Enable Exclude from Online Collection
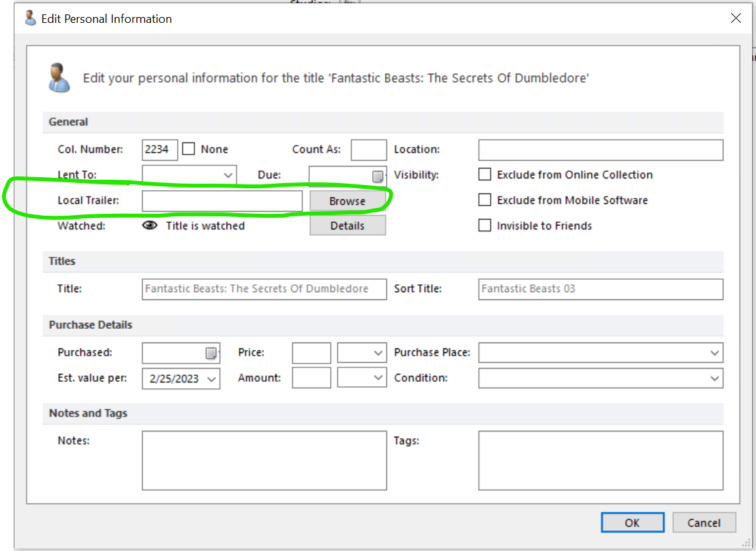This screenshot has height=551, width=756. click(x=485, y=174)
